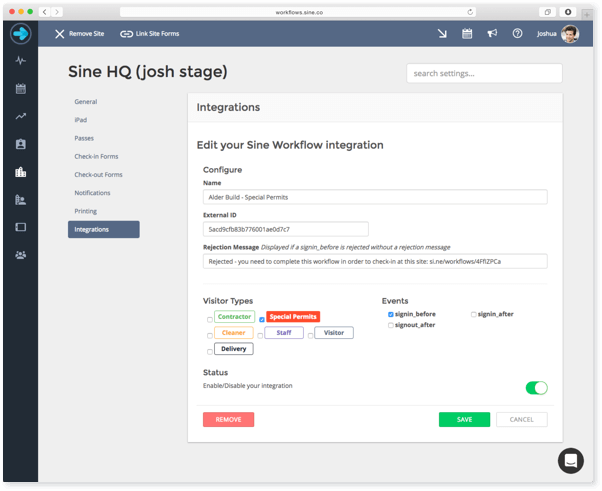
Task: Click Joshua's profile avatar
Action: point(570,34)
